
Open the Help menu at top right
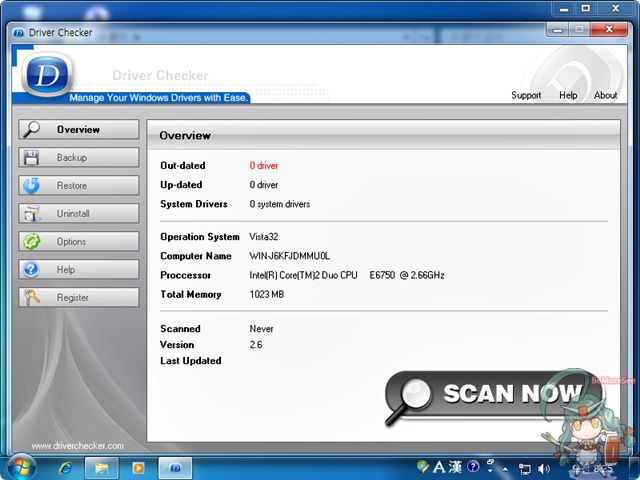point(568,96)
